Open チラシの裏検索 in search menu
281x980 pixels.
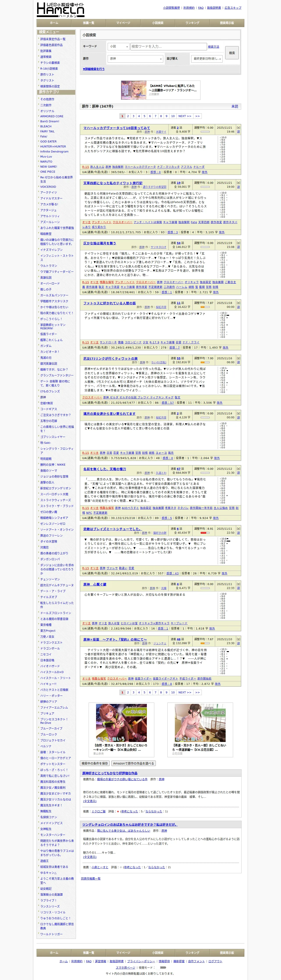tap(50, 63)
